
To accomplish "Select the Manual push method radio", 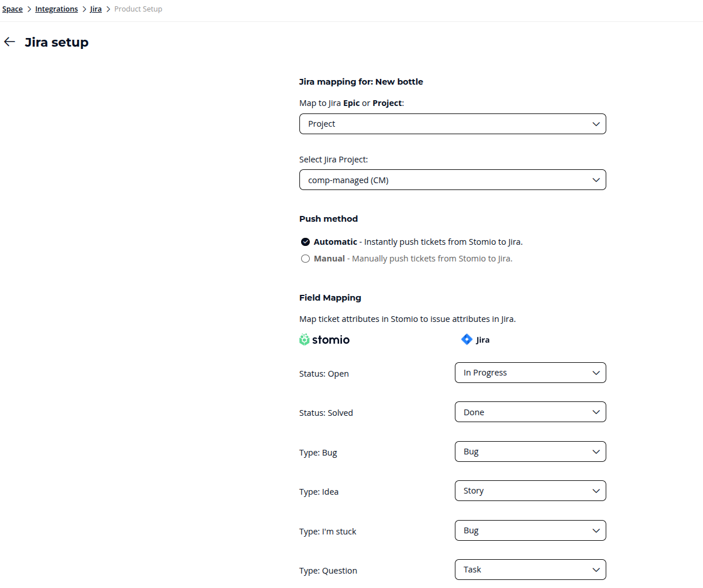I will pos(306,259).
